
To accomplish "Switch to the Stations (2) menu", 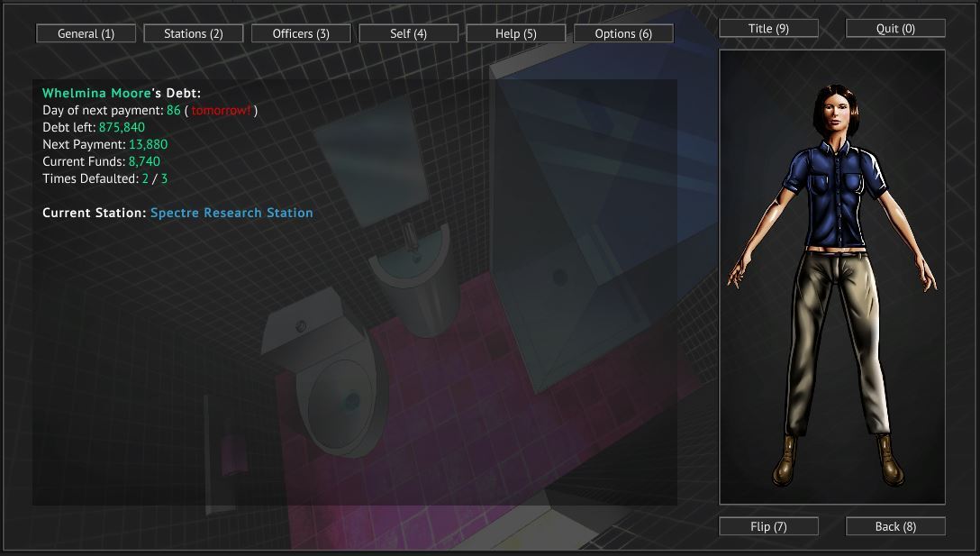I will [194, 33].
